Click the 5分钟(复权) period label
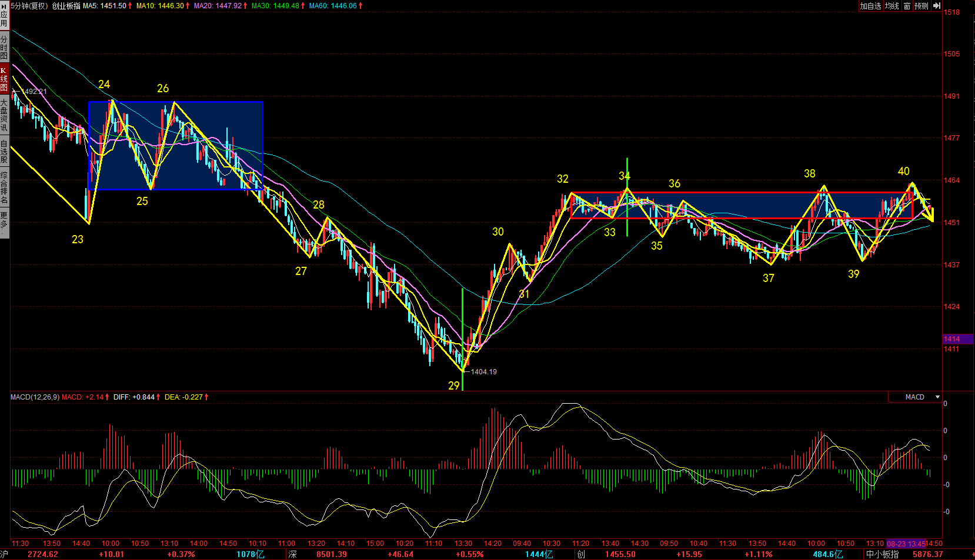Screen dimensions: 975x560 tap(29, 6)
